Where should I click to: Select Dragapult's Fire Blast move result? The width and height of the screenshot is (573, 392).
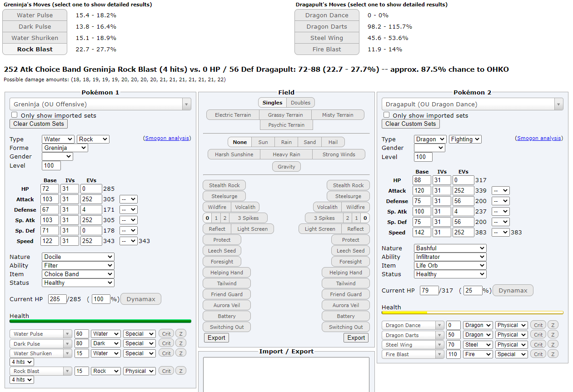point(327,49)
